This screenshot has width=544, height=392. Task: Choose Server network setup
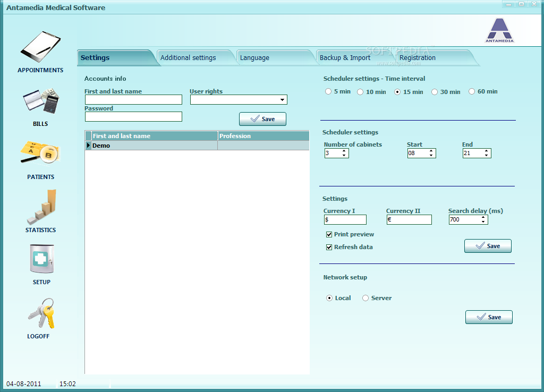point(365,298)
